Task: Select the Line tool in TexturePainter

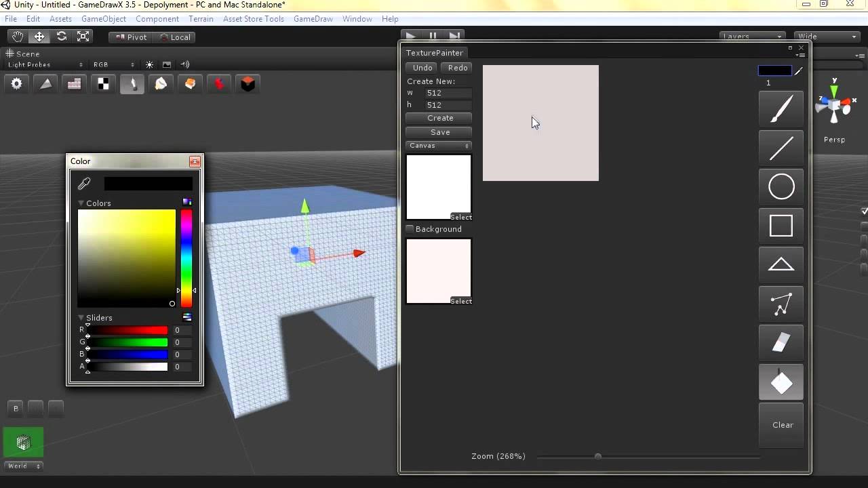Action: 781,148
